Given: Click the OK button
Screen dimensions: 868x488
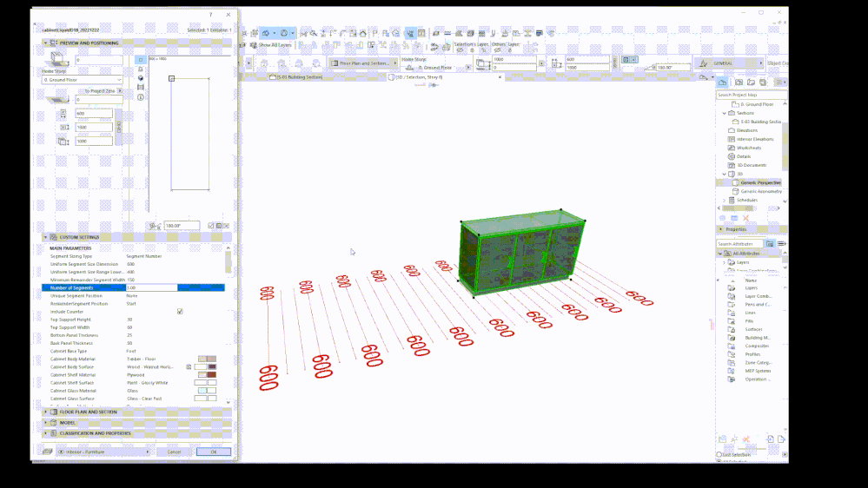Looking at the screenshot, I should (214, 452).
